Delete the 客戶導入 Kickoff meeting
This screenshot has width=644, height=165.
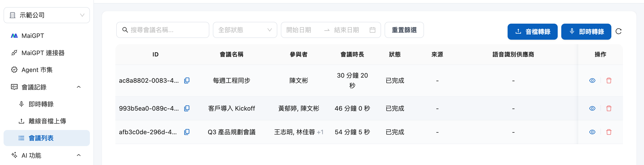click(609, 108)
